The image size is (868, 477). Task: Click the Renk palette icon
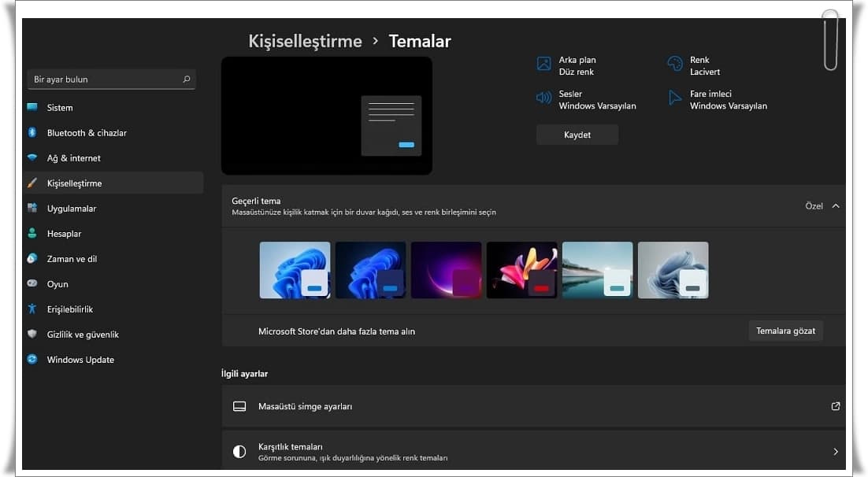pos(675,65)
